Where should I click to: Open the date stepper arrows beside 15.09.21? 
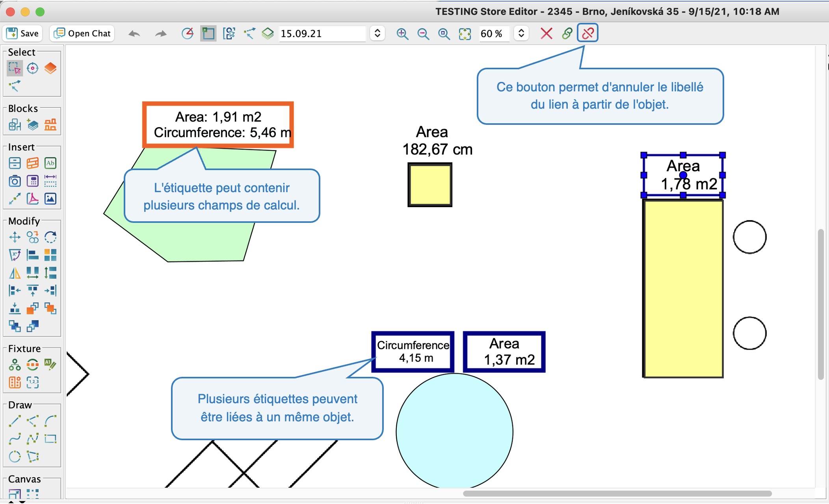[x=377, y=33]
